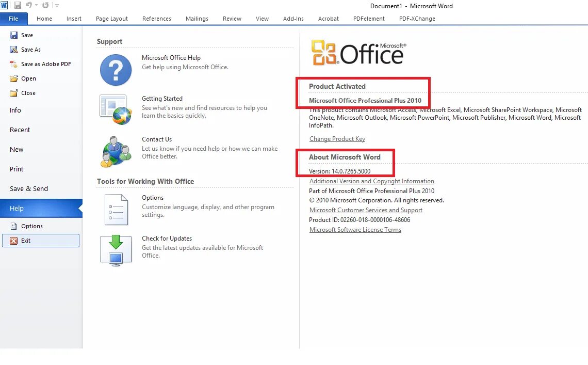Select the Acrobat tab
The image size is (588, 365).
(x=329, y=19)
